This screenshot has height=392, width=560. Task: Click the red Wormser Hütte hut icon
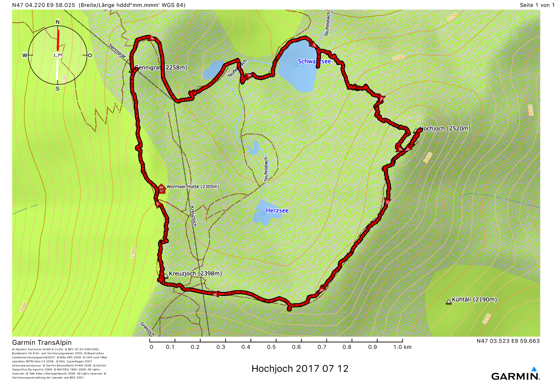[161, 189]
